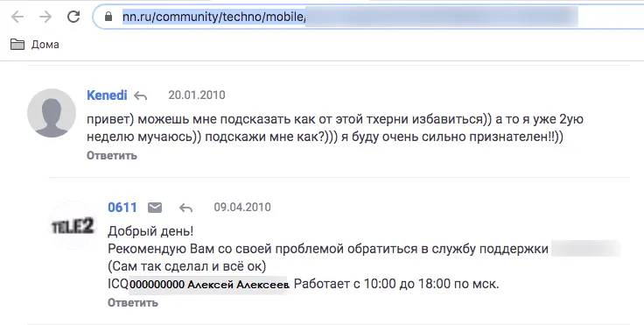Click the padlock icon in address bar
The width and height of the screenshot is (644, 325).
[108, 17]
